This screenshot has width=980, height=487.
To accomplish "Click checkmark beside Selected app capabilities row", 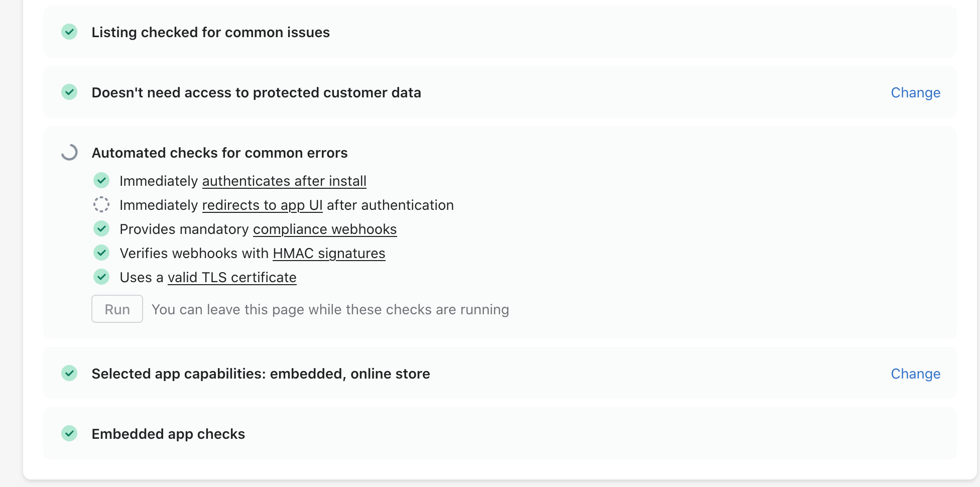I will click(69, 374).
